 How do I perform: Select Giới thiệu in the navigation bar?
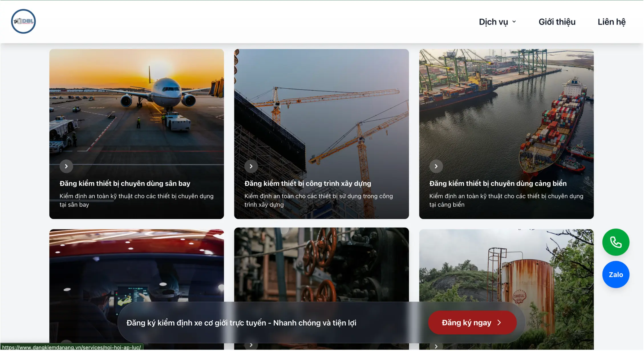click(x=557, y=21)
